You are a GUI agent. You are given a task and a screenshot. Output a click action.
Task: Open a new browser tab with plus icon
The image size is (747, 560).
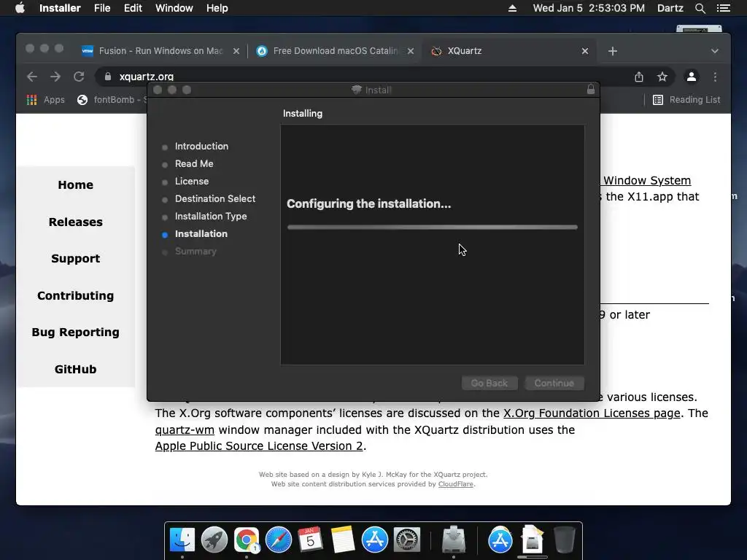click(613, 51)
